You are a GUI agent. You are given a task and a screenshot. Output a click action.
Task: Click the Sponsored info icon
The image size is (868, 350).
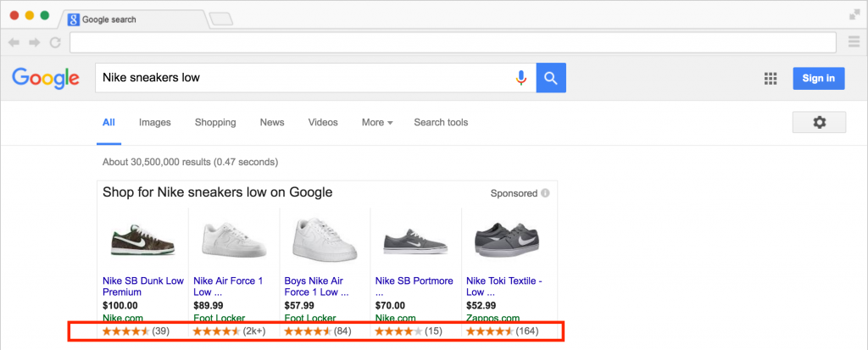545,193
